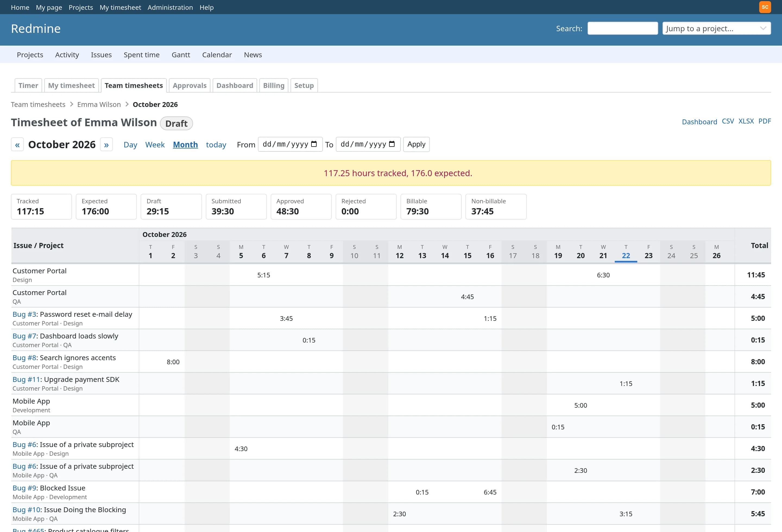
Task: Go to previous month with « arrow
Action: (x=17, y=145)
